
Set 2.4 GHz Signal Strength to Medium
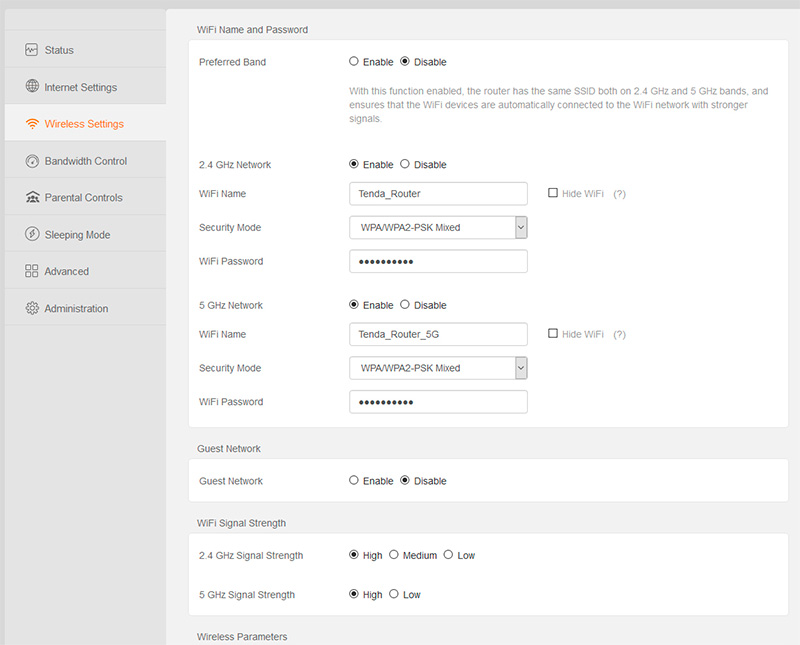click(394, 555)
